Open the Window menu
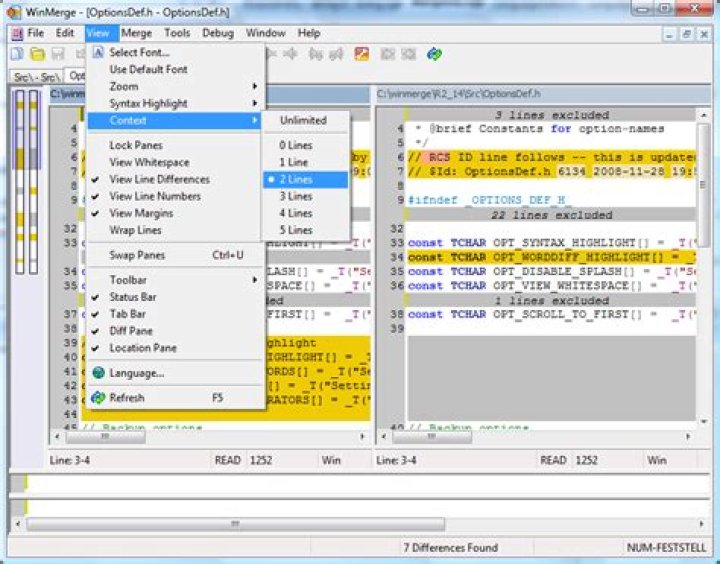Image resolution: width=720 pixels, height=564 pixels. click(265, 33)
